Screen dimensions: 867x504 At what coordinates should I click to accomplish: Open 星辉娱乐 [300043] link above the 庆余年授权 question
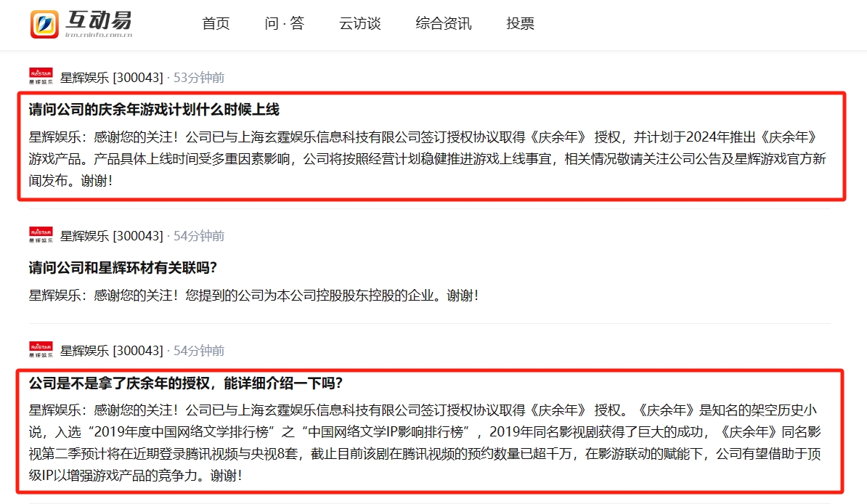tap(112, 351)
